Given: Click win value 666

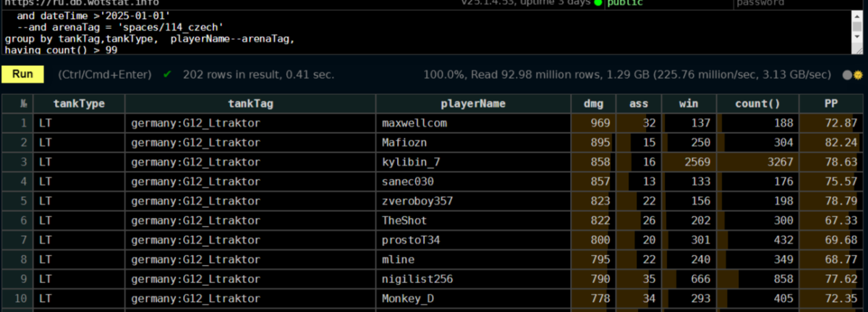Looking at the screenshot, I should pyautogui.click(x=701, y=279).
